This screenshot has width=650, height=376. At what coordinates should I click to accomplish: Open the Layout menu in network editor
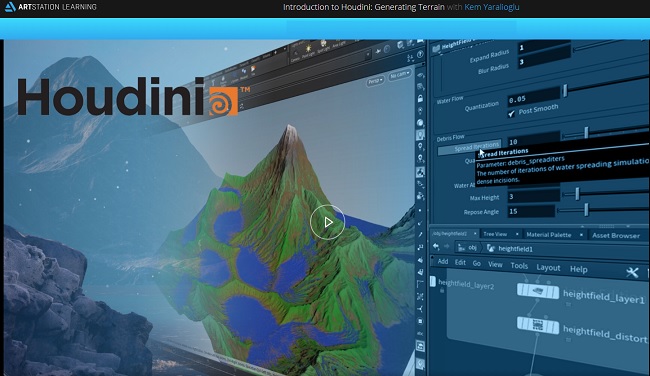point(548,267)
